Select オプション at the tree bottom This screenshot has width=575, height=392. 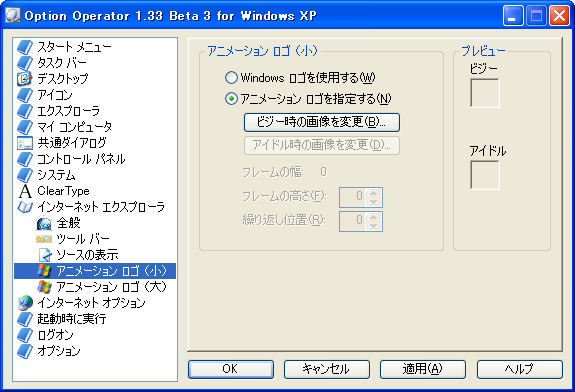[x=59, y=351]
